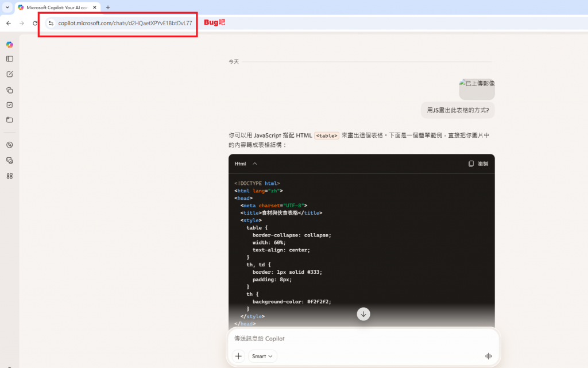Select the Microsoft Copilot browser tab

pos(58,7)
